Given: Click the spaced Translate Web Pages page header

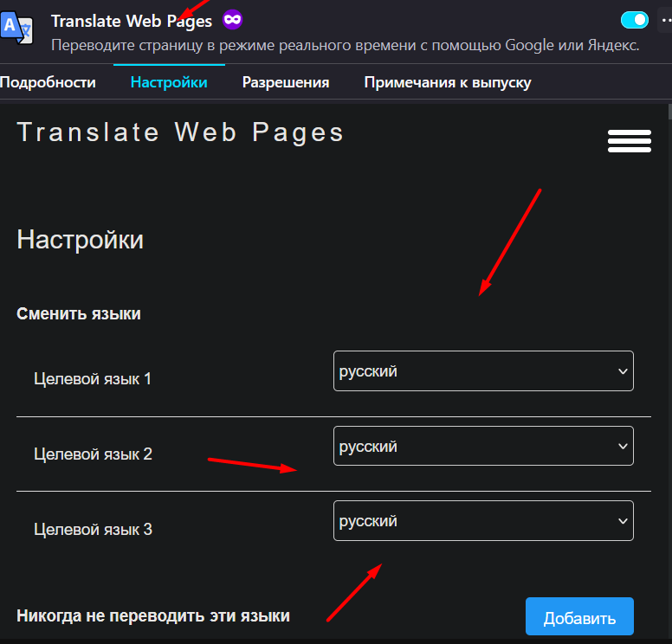Looking at the screenshot, I should click(180, 132).
